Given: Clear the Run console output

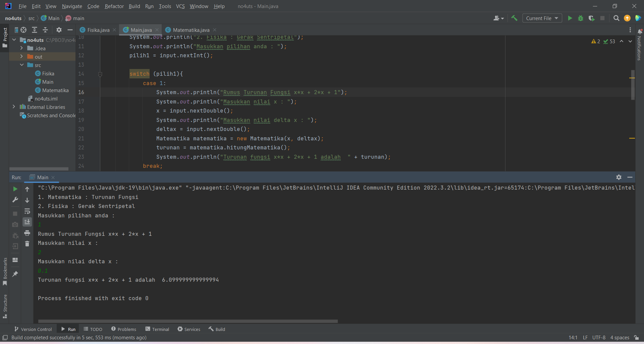Looking at the screenshot, I should 27,244.
